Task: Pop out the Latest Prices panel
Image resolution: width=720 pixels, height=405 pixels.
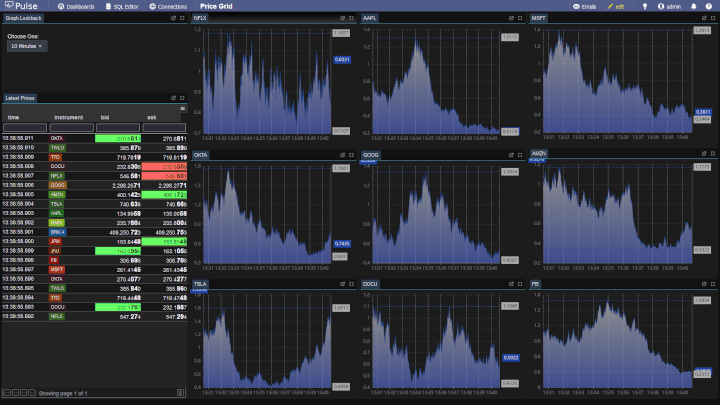Action: pos(172,98)
